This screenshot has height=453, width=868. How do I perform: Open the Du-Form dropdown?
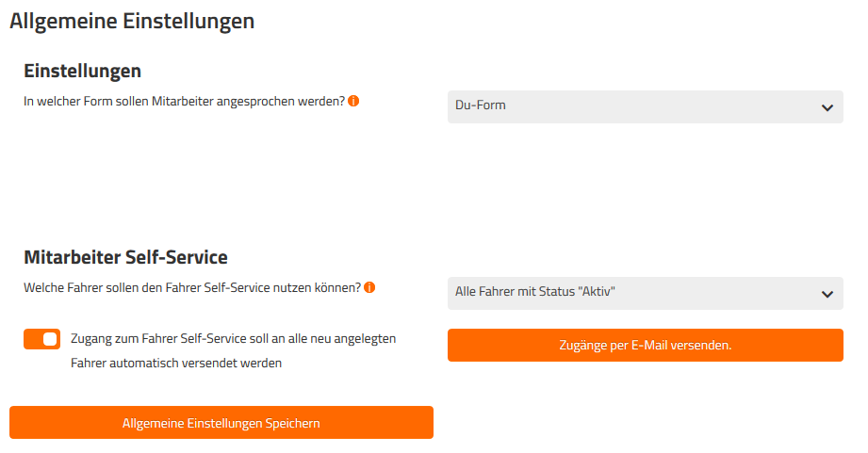point(645,106)
